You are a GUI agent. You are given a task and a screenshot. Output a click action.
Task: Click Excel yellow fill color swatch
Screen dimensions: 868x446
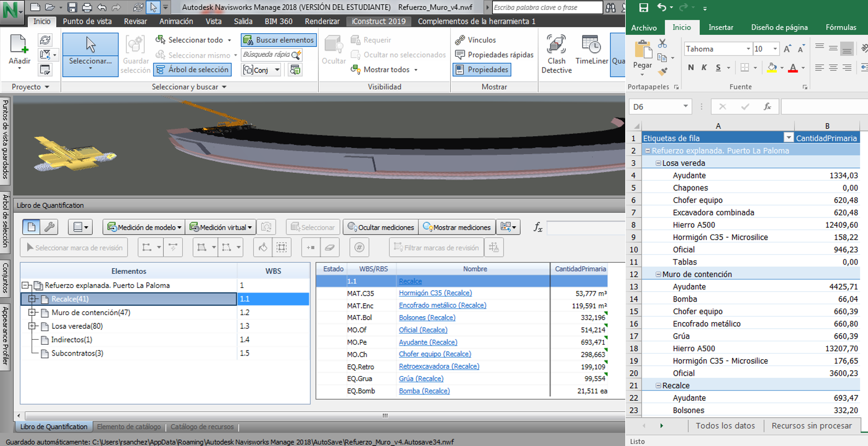(771, 68)
